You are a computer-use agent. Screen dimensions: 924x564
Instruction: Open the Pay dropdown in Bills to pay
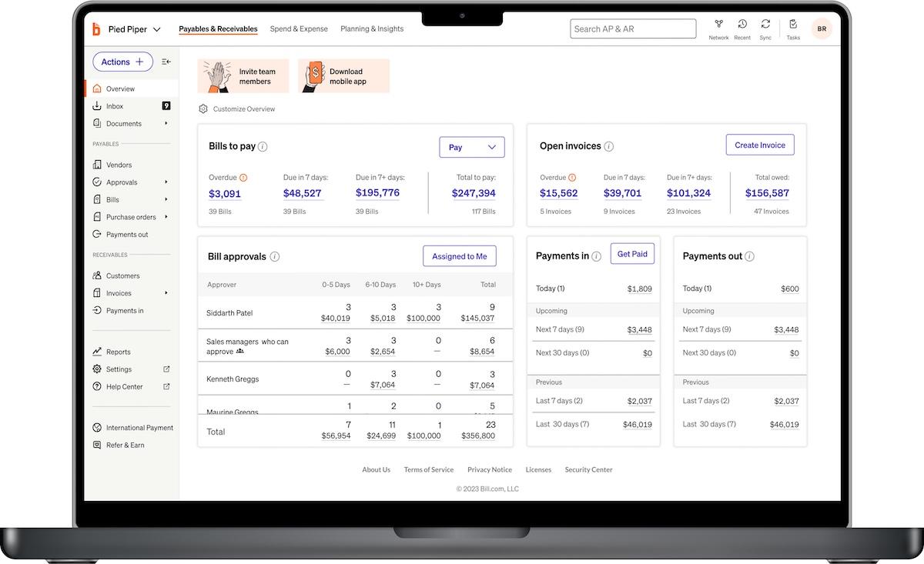point(472,146)
